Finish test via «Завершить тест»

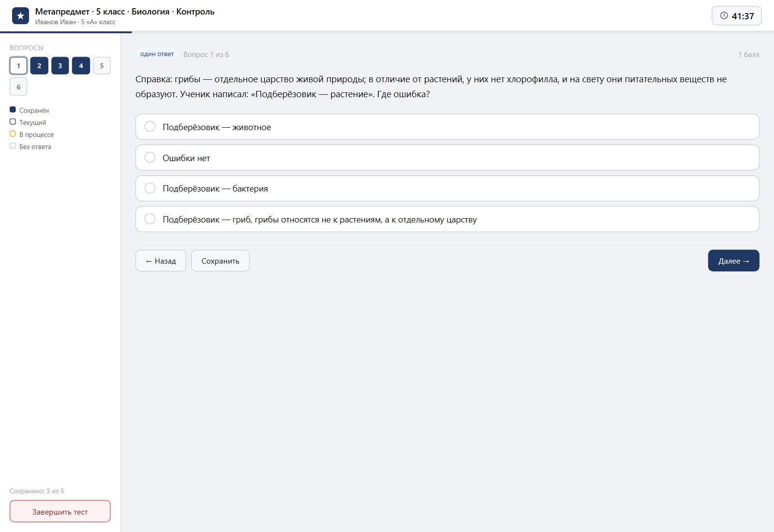point(60,511)
